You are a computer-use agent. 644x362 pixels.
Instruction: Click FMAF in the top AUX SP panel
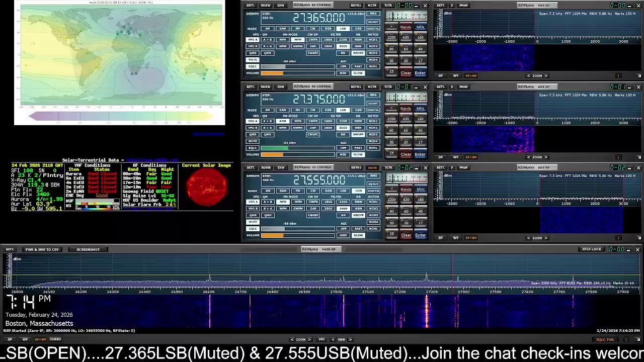point(463,6)
